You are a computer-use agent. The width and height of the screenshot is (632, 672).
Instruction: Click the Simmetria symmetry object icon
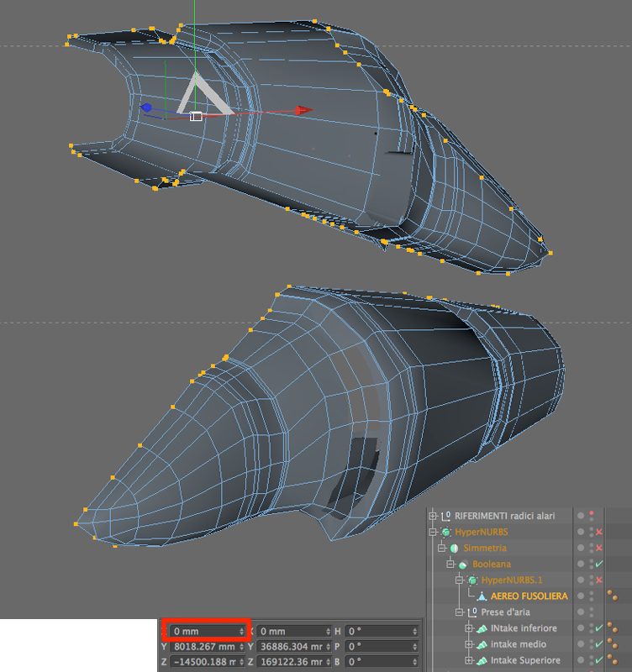455,549
